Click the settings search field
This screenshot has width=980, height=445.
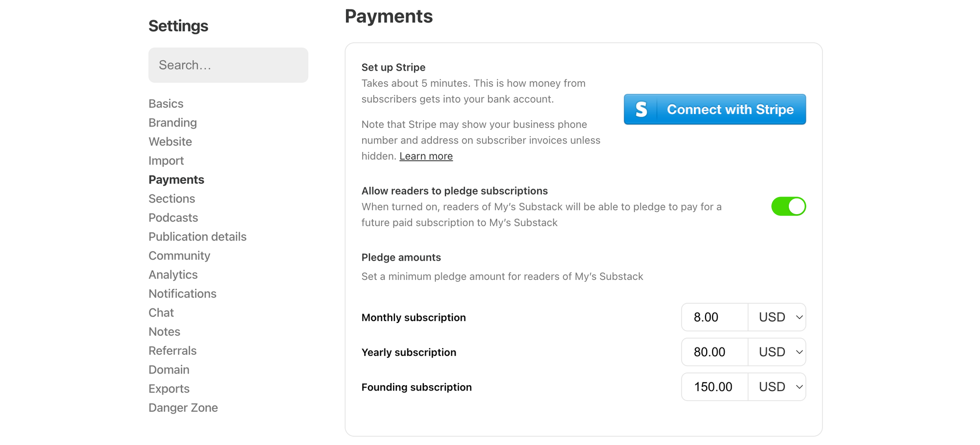point(228,65)
